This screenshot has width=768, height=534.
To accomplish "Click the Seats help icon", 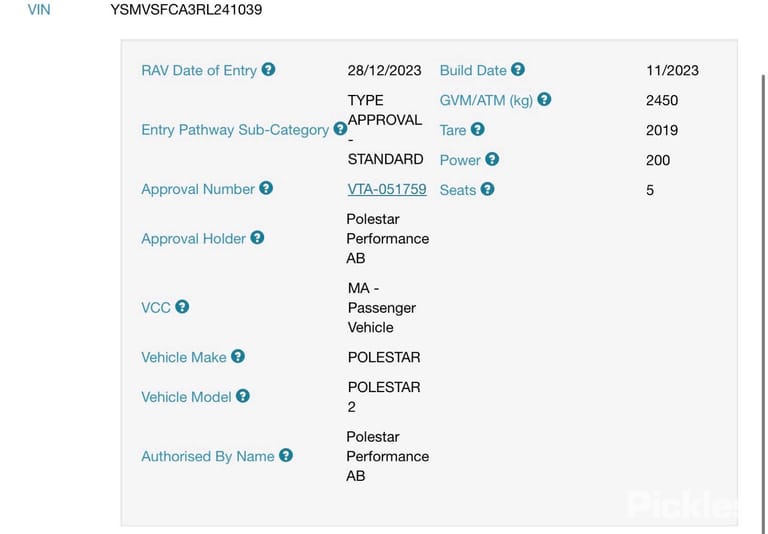I will (x=487, y=189).
